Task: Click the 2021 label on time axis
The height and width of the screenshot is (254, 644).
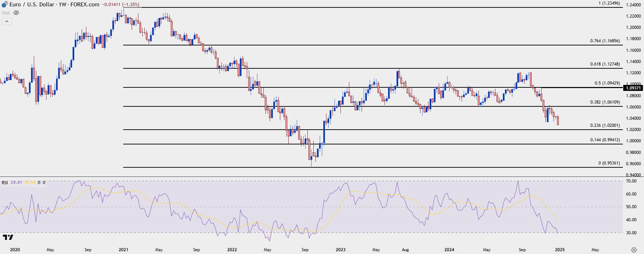Action: pos(124,250)
